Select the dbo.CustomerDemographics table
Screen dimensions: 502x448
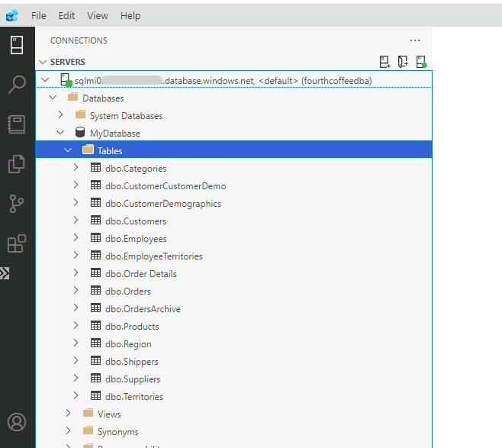coord(163,204)
